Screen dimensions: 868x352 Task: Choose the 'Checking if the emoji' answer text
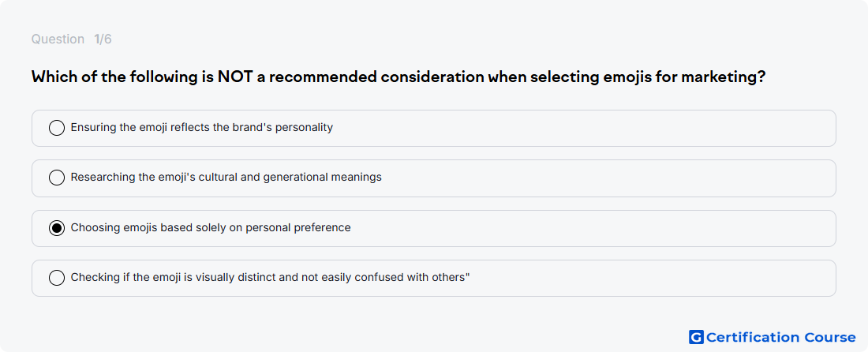(270, 277)
